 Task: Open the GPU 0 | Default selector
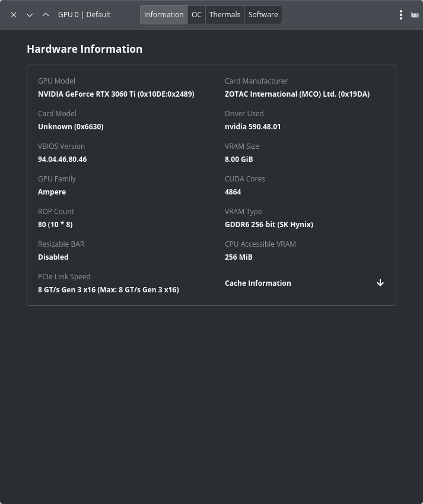click(84, 15)
